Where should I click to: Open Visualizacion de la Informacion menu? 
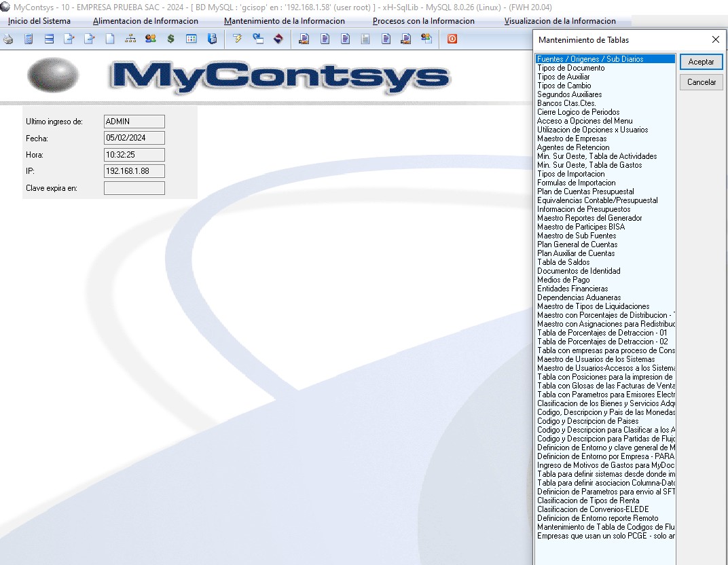tap(560, 21)
